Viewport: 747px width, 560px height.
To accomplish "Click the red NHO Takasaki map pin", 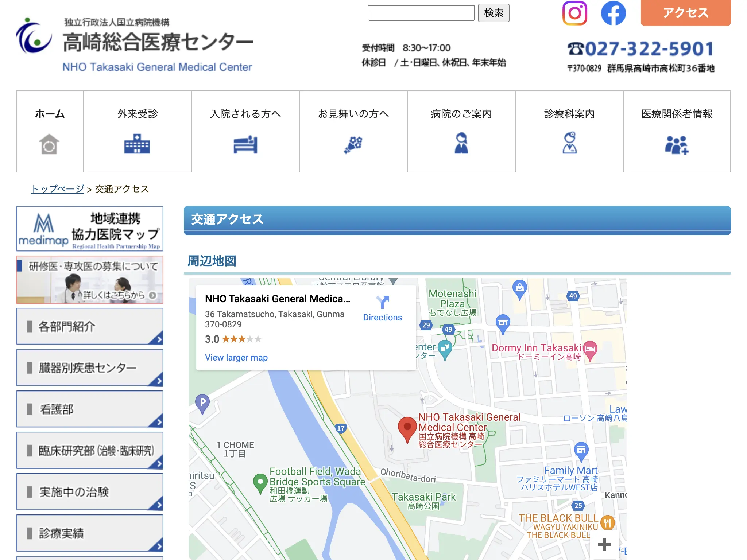I will click(x=407, y=430).
